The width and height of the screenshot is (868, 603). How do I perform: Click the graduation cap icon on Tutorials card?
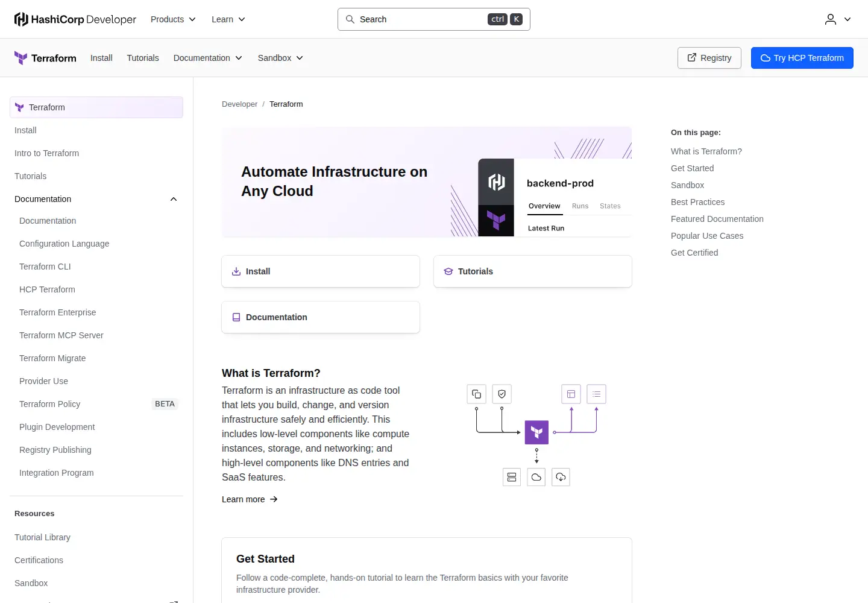tap(448, 271)
